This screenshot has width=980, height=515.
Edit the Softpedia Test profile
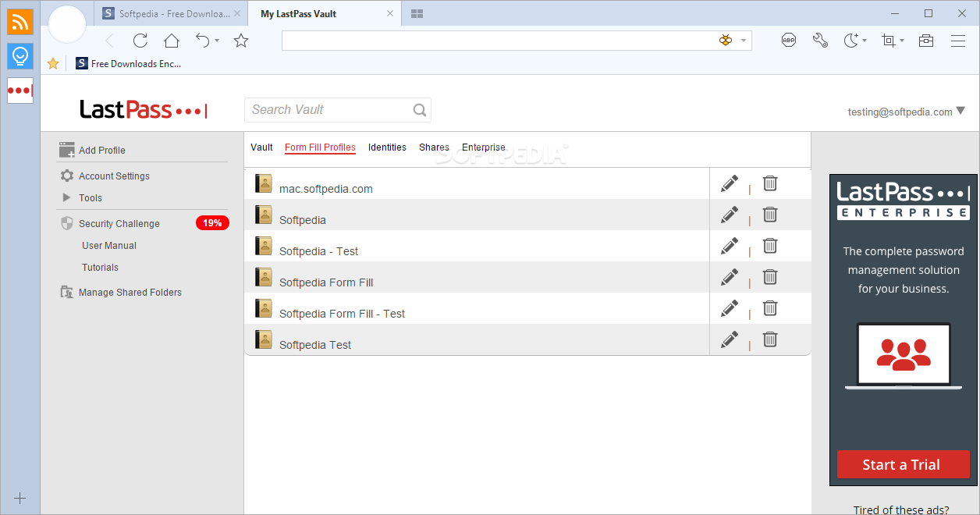pyautogui.click(x=730, y=339)
